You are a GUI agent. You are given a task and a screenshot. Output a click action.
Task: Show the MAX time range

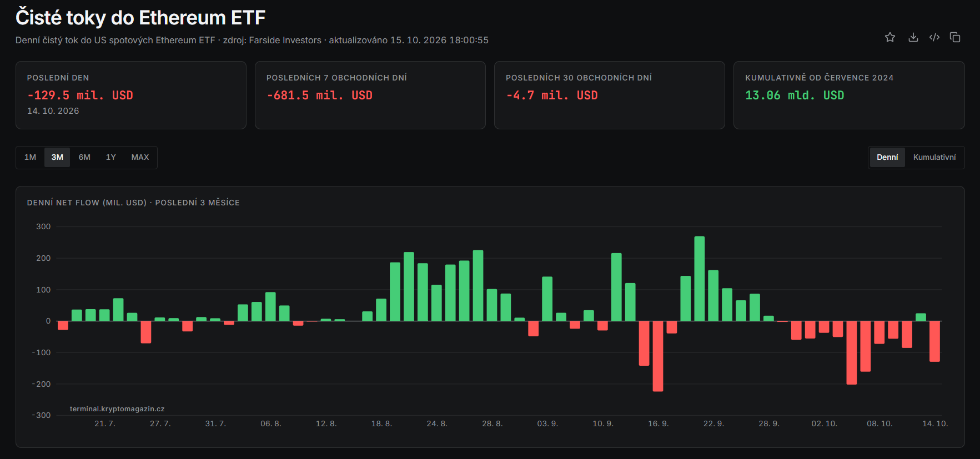pos(140,157)
